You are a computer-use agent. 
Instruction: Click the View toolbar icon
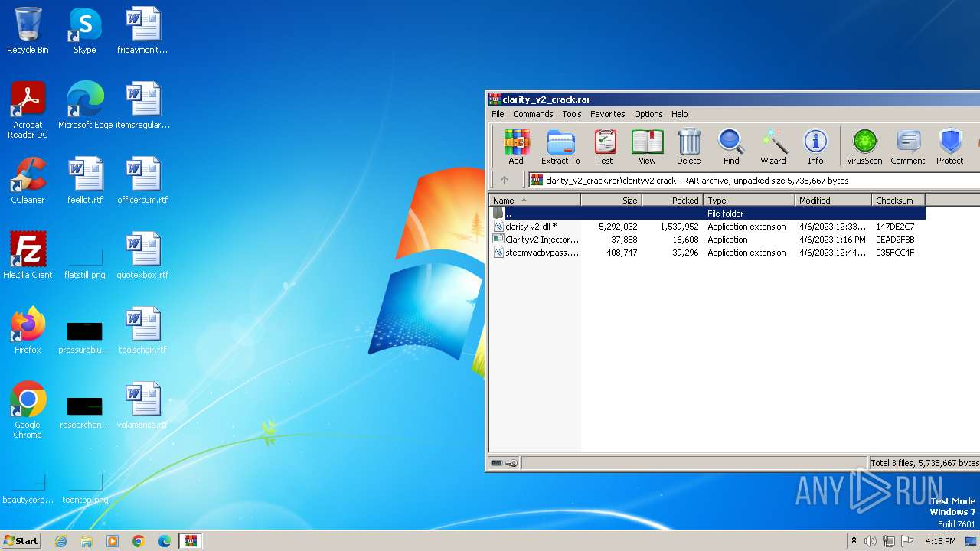pyautogui.click(x=647, y=146)
